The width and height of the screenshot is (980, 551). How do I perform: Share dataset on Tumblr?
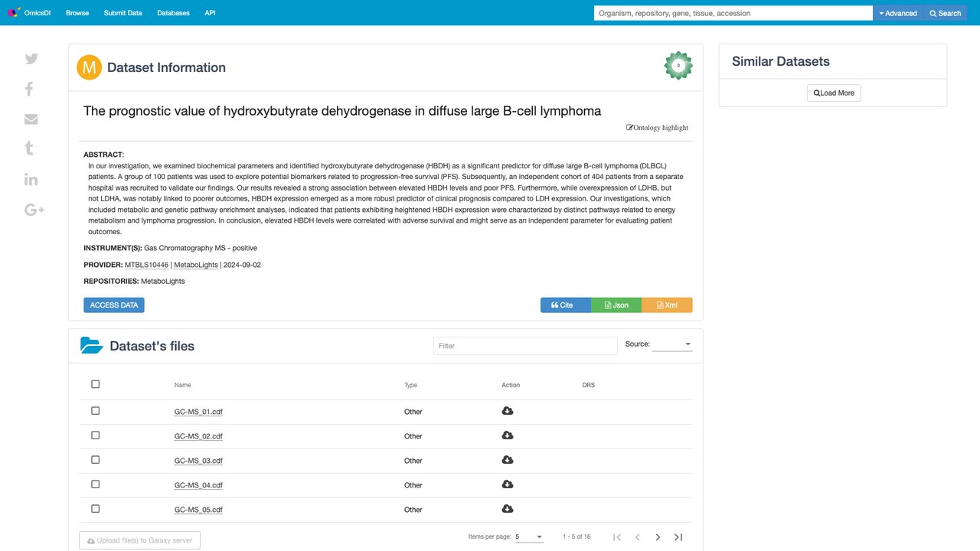29,148
